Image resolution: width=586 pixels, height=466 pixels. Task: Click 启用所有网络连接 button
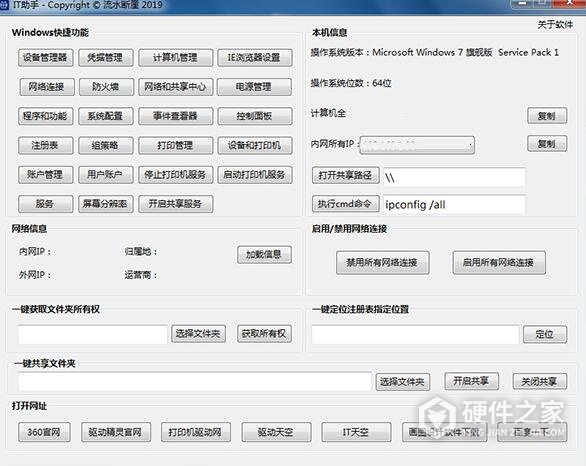(x=499, y=263)
